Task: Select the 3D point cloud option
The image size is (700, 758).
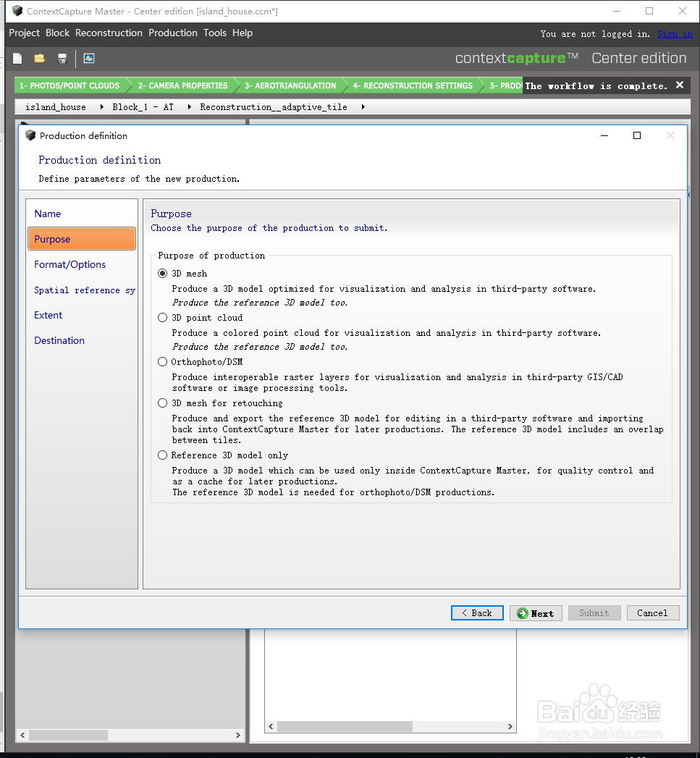Action: (x=163, y=318)
